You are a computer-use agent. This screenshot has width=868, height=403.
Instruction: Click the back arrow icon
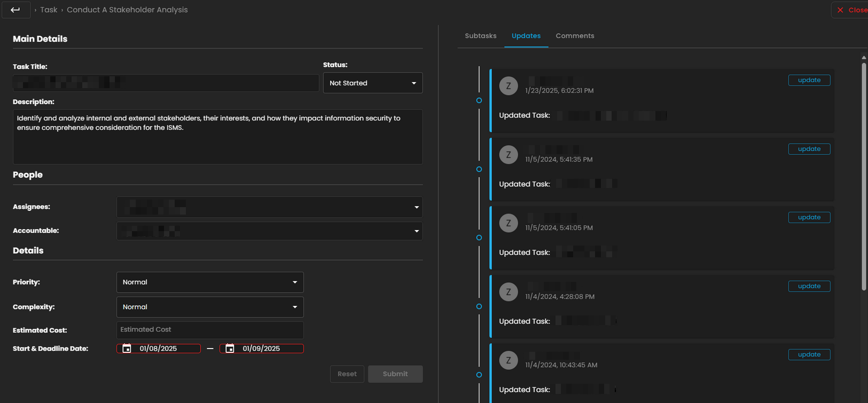(15, 10)
